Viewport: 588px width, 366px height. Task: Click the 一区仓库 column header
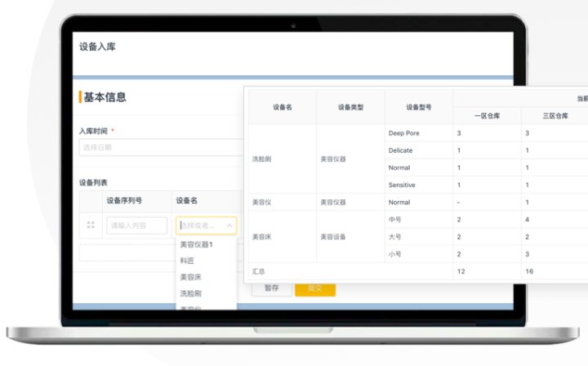point(487,116)
